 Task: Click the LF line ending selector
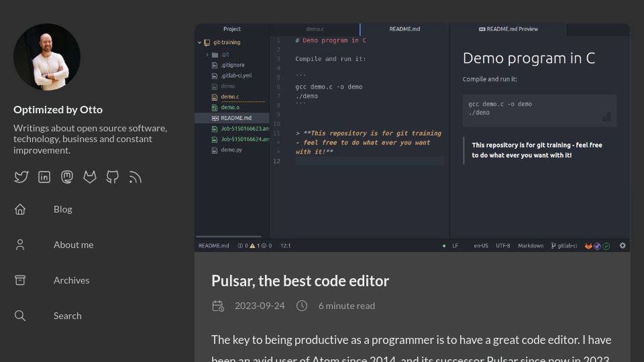point(455,246)
